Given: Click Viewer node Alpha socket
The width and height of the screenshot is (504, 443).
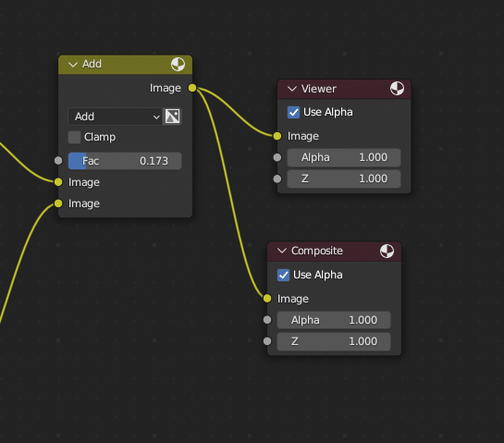Looking at the screenshot, I should click(x=277, y=157).
